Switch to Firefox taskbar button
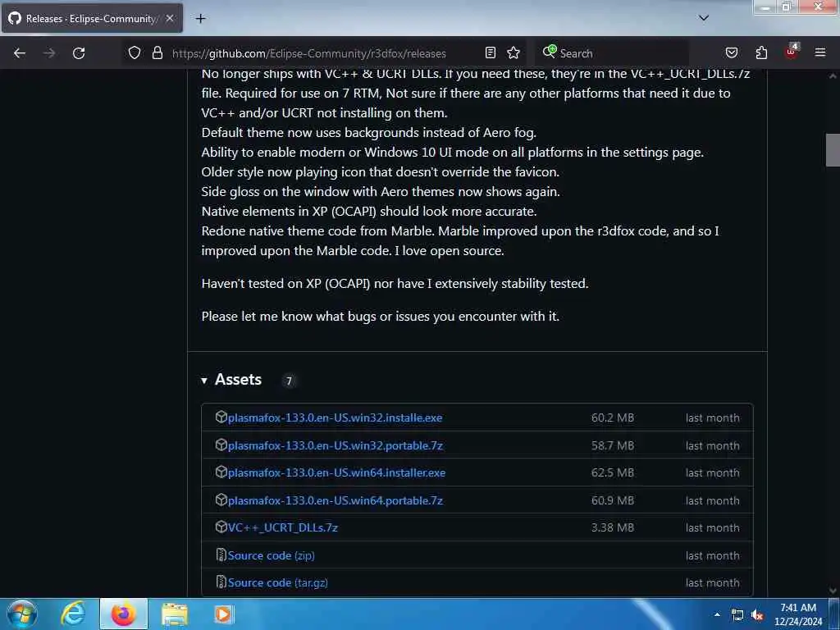Screen dimensions: 840x630 pyautogui.click(x=124, y=614)
